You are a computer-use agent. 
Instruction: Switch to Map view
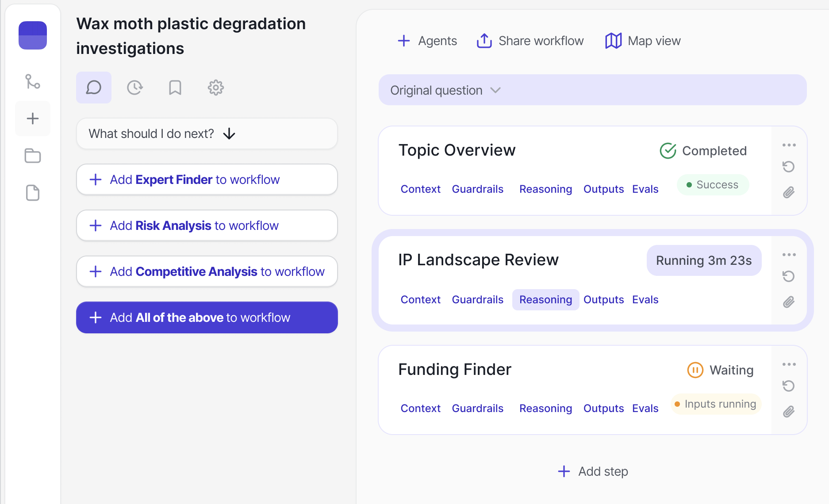tap(642, 41)
